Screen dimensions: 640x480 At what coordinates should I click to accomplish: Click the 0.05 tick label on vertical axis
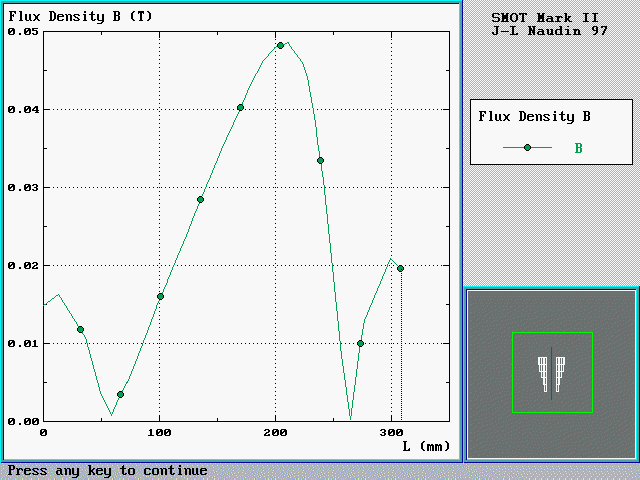22,32
